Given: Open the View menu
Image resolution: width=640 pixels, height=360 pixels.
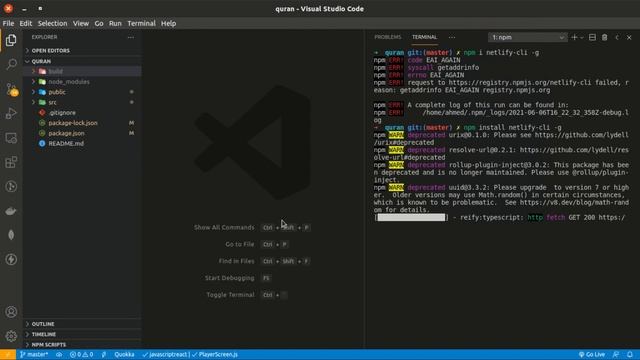Looking at the screenshot, I should click(x=81, y=23).
